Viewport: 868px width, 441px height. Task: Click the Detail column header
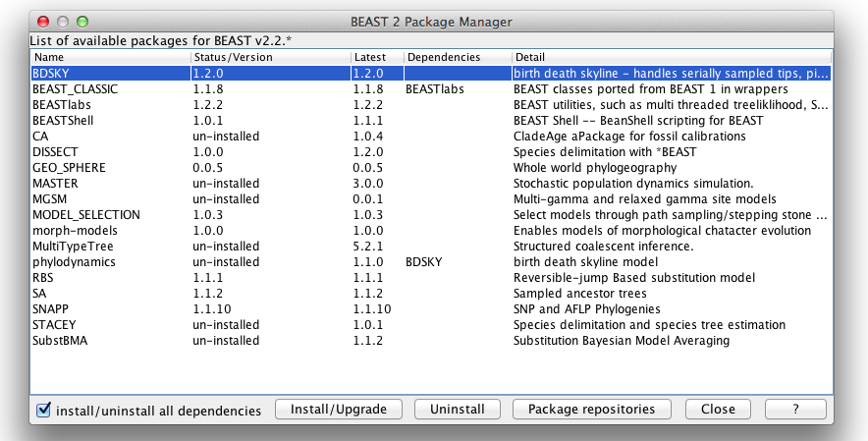[672, 57]
